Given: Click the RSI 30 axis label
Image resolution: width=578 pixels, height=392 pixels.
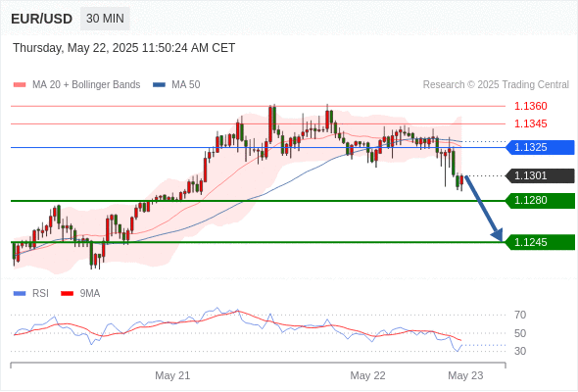Looking at the screenshot, I should click(520, 351).
